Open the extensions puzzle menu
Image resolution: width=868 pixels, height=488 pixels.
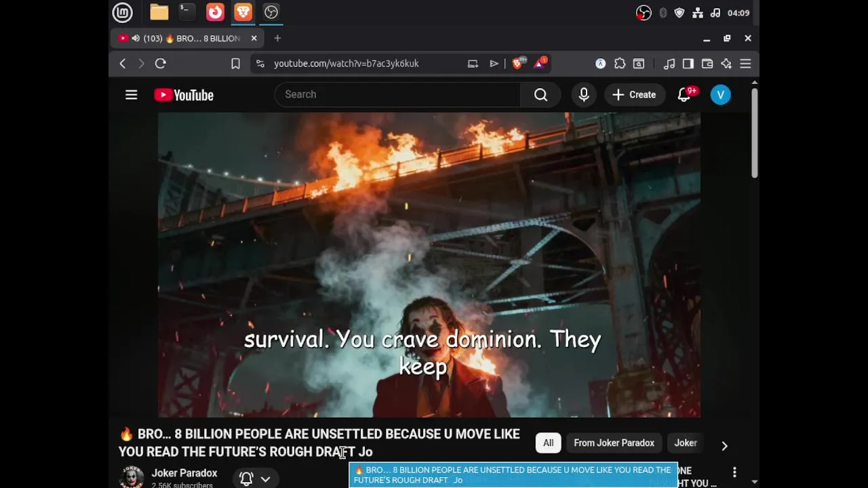click(620, 64)
